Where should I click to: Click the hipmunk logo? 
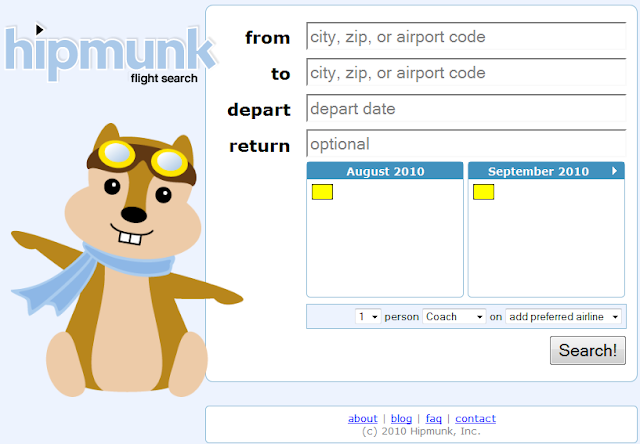pyautogui.click(x=110, y=53)
